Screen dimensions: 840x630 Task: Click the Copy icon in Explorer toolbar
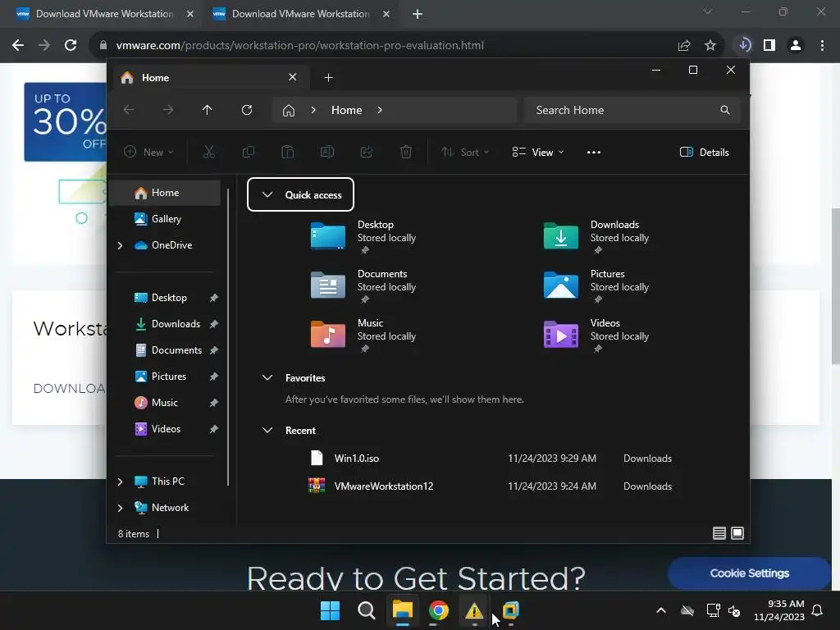click(248, 152)
